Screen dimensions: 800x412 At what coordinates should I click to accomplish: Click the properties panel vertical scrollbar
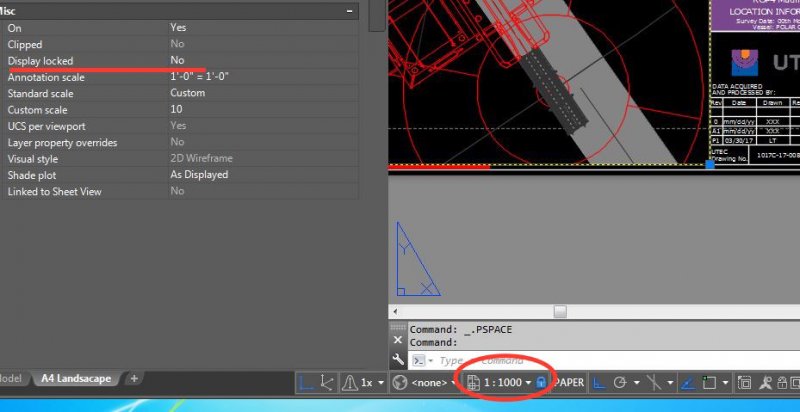click(377, 15)
